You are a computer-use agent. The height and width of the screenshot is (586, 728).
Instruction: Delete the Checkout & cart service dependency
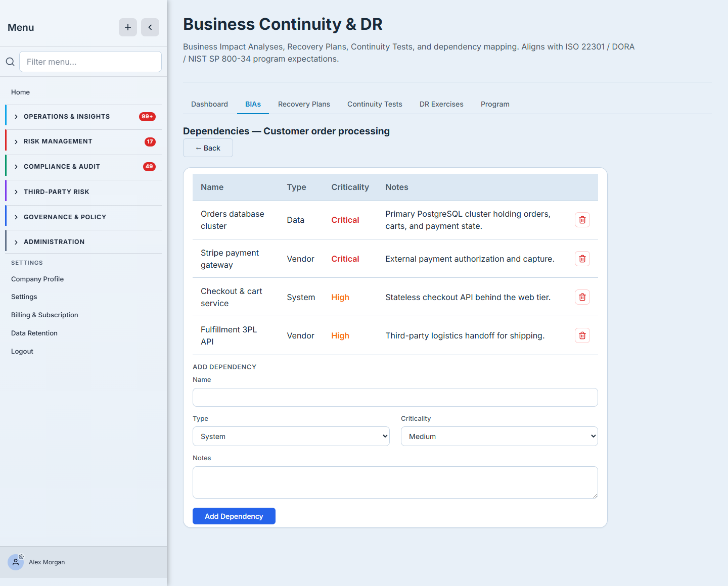click(x=582, y=297)
